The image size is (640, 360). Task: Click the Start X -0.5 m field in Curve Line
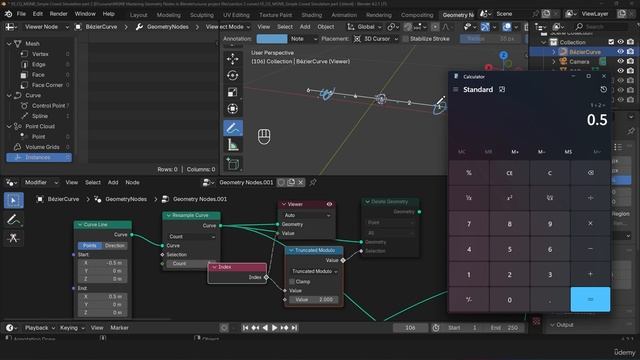click(103, 263)
